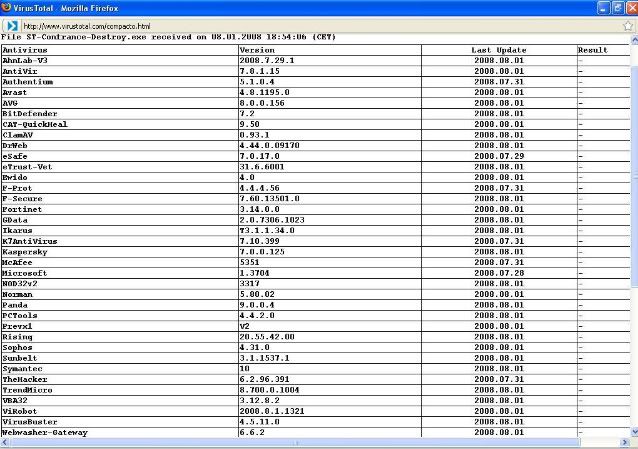Select the K7AntiVirus antivirus name
The height and width of the screenshot is (449, 638).
[x=30, y=241]
